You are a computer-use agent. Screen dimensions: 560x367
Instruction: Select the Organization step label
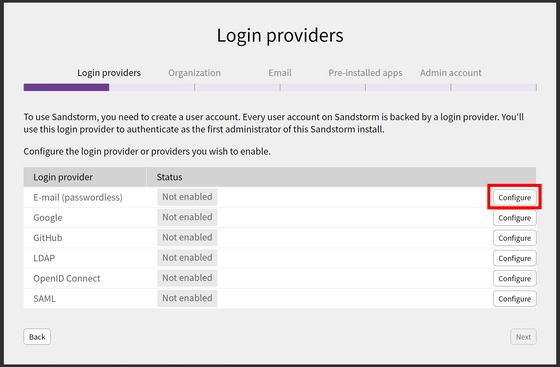[x=194, y=73]
